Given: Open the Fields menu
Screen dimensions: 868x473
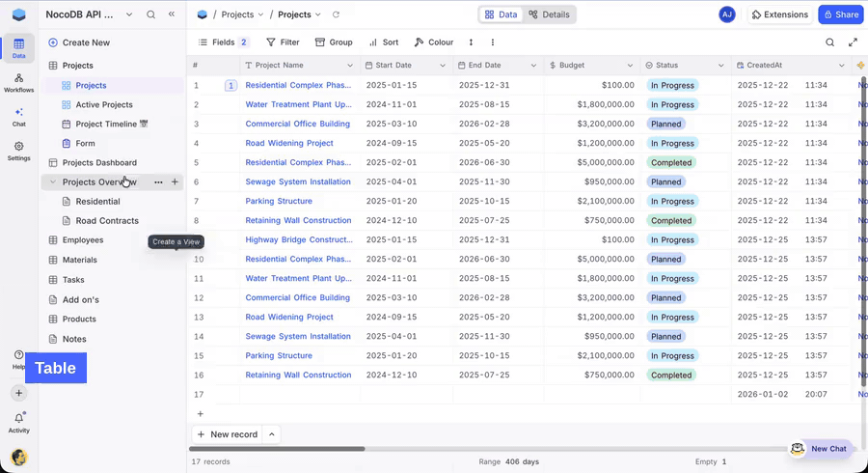Looking at the screenshot, I should point(223,42).
